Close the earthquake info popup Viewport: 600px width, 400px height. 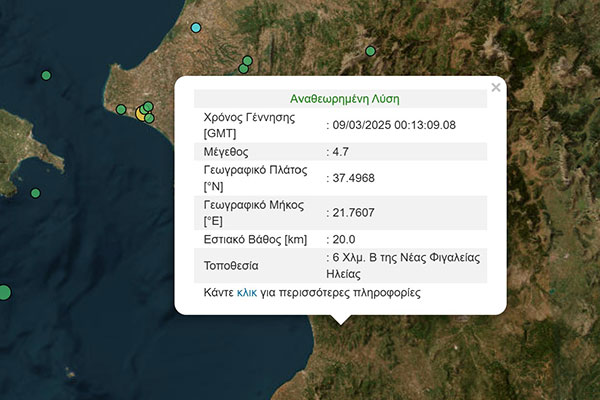click(x=496, y=88)
